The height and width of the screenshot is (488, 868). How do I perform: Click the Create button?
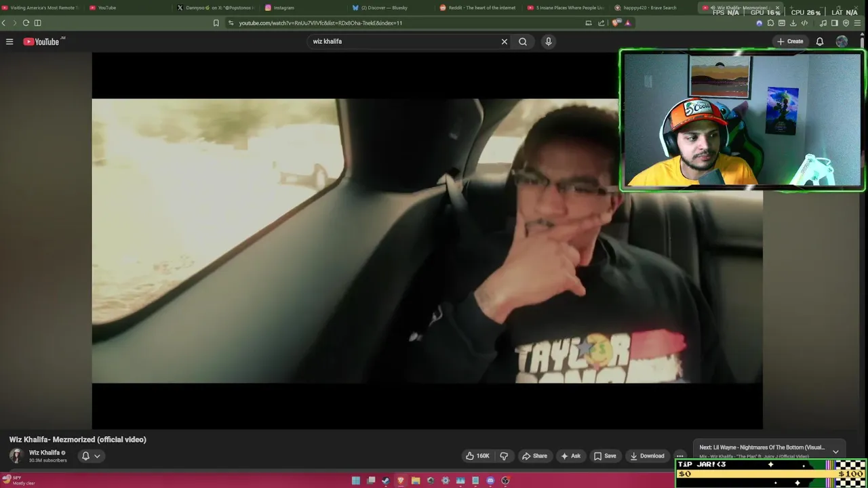(790, 41)
